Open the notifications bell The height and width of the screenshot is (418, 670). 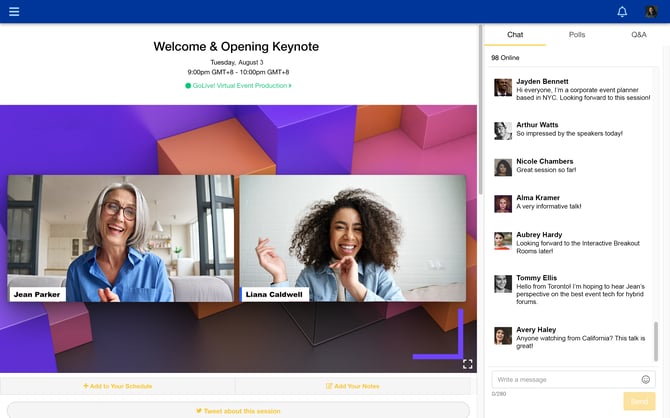point(622,12)
